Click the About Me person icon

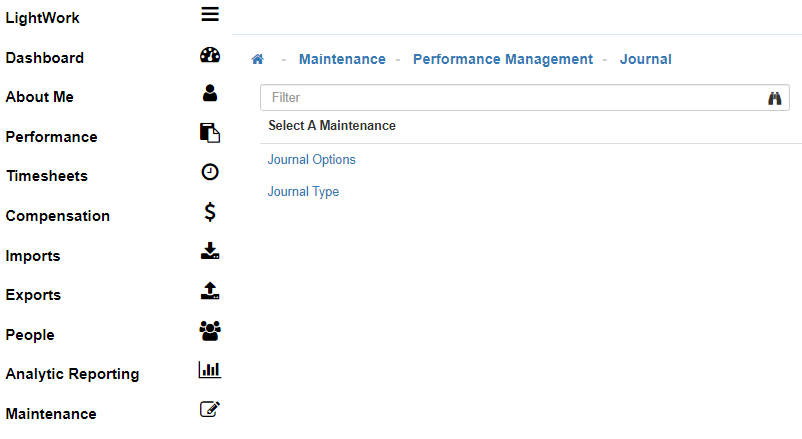tap(209, 94)
